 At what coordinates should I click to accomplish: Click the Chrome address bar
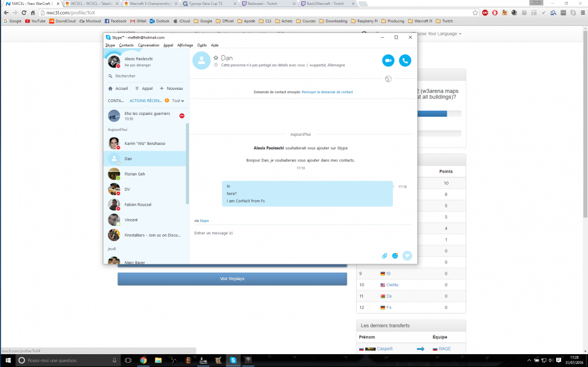(255, 13)
